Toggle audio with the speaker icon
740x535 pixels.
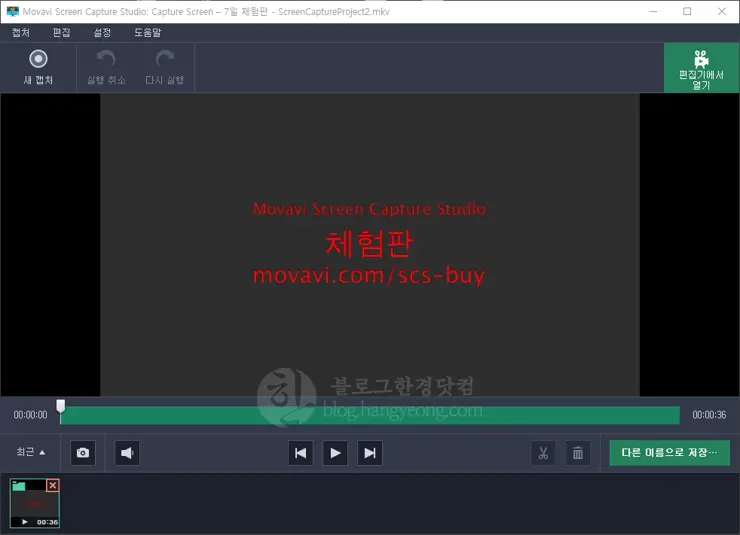(127, 453)
